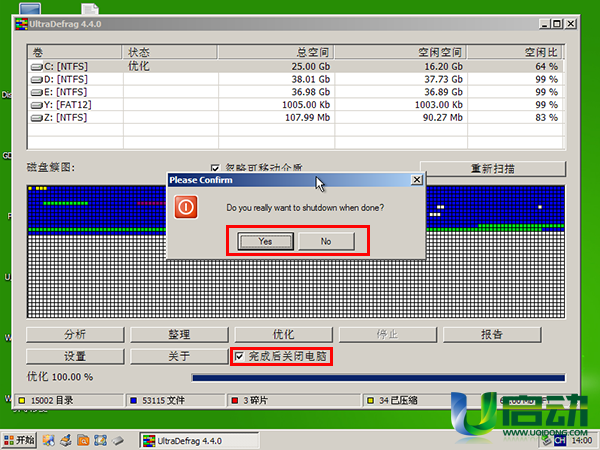Select the E: [NTFS] volume row
Image resolution: width=600 pixels, height=450 pixels.
coord(295,92)
